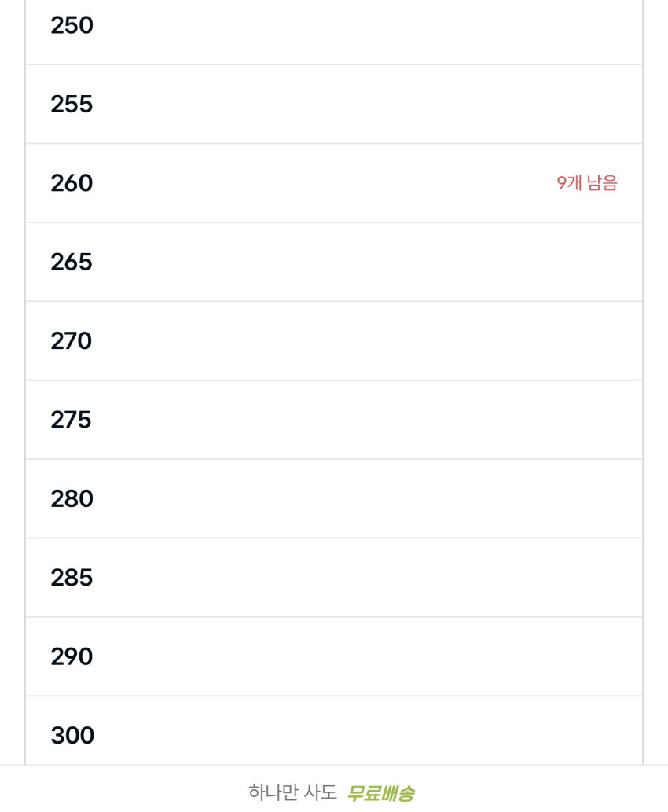This screenshot has height=812, width=668.
Task: Select size 265 row
Action: (72, 262)
